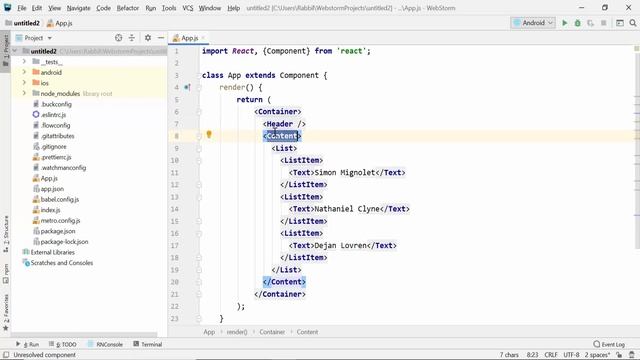This screenshot has height=360, width=640.
Task: Click the render() breadcrumb
Action: [x=237, y=332]
